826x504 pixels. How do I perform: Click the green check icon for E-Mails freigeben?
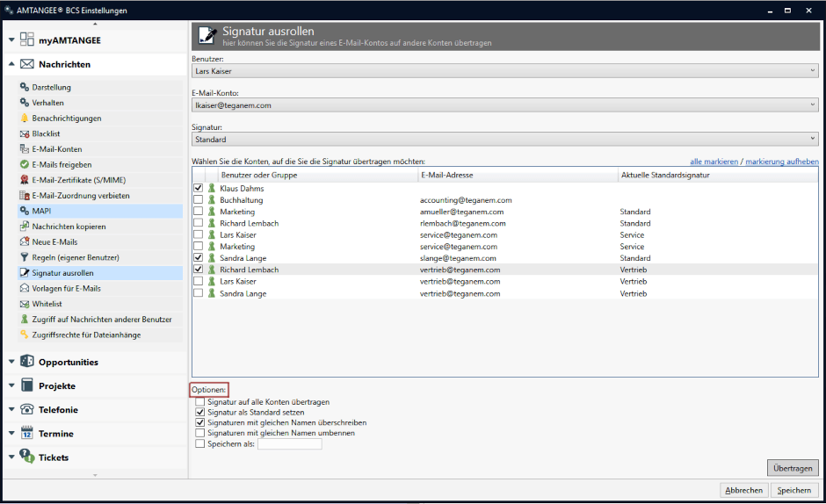pos(25,164)
